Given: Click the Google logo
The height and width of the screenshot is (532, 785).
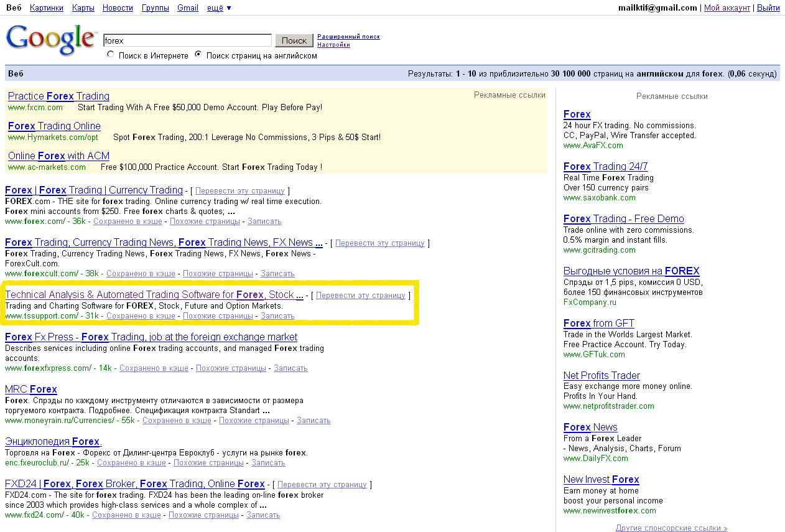Looking at the screenshot, I should (x=51, y=40).
